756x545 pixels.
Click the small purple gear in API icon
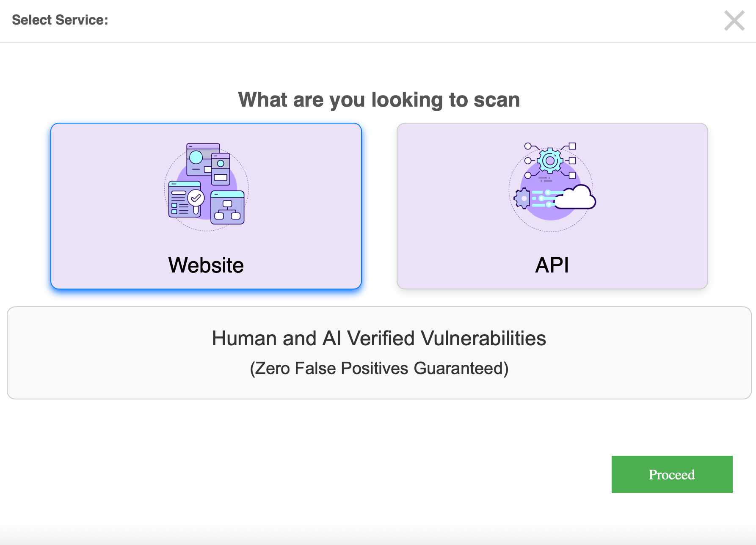pyautogui.click(x=523, y=198)
